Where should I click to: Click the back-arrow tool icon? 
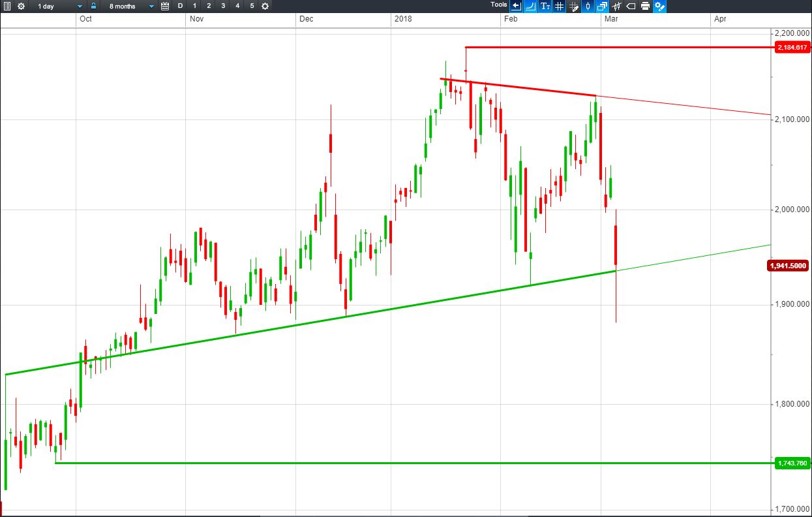516,6
